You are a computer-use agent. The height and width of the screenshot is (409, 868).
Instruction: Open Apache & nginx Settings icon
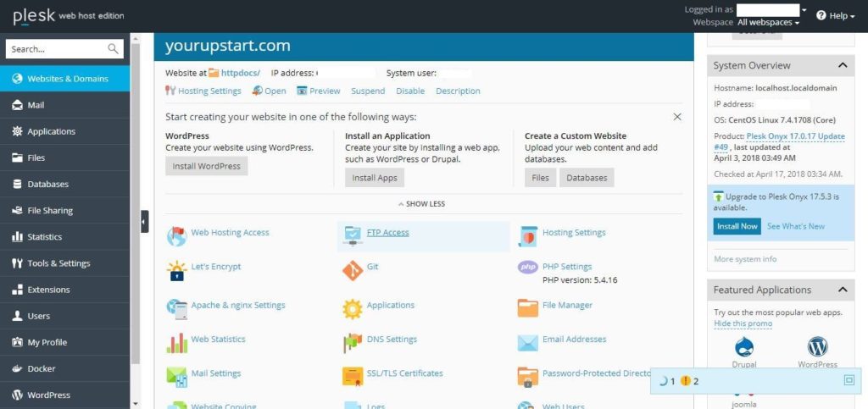(176, 309)
